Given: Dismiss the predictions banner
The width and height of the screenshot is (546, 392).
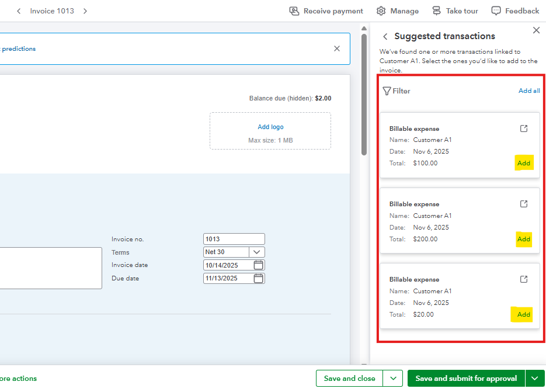Looking at the screenshot, I should [x=336, y=48].
